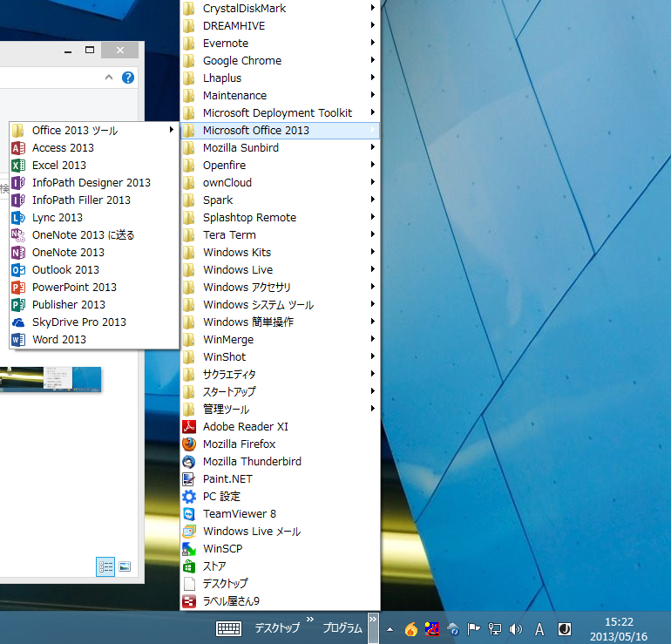
Task: Start InfoPath Designer 2013
Action: 94,183
